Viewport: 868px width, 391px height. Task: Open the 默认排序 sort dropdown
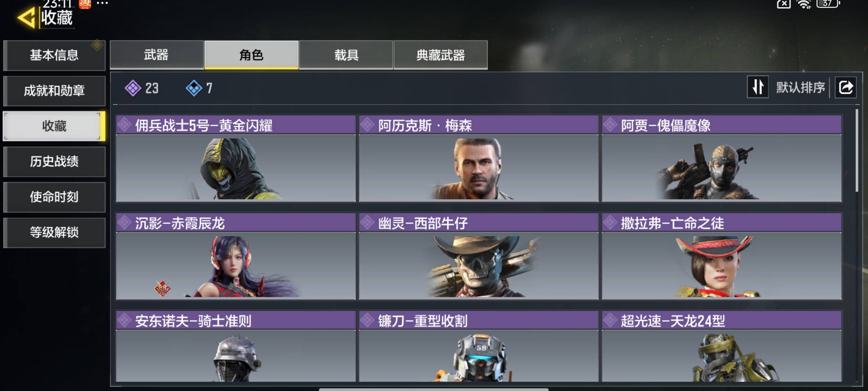(x=800, y=87)
